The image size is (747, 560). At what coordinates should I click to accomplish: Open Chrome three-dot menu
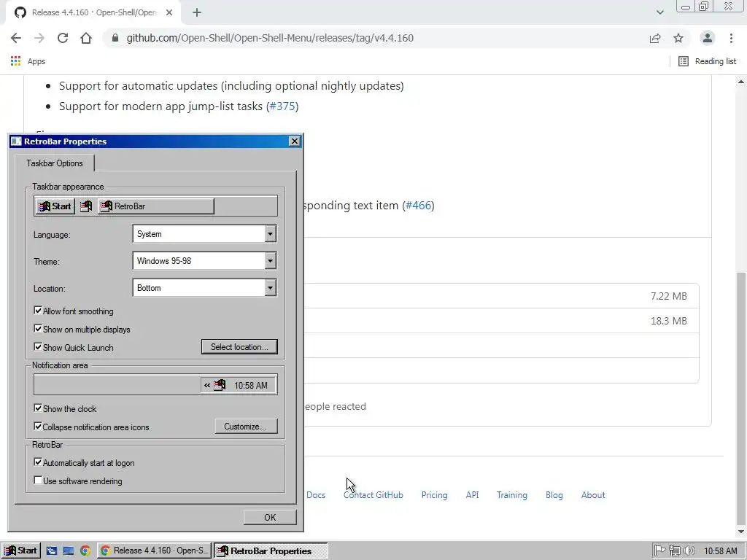731,38
